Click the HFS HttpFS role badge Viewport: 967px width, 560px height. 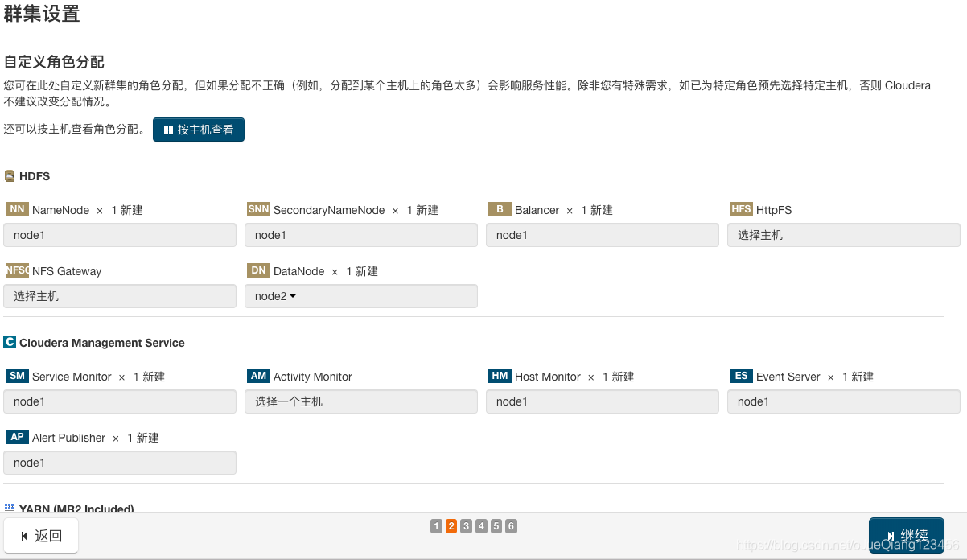(x=741, y=209)
